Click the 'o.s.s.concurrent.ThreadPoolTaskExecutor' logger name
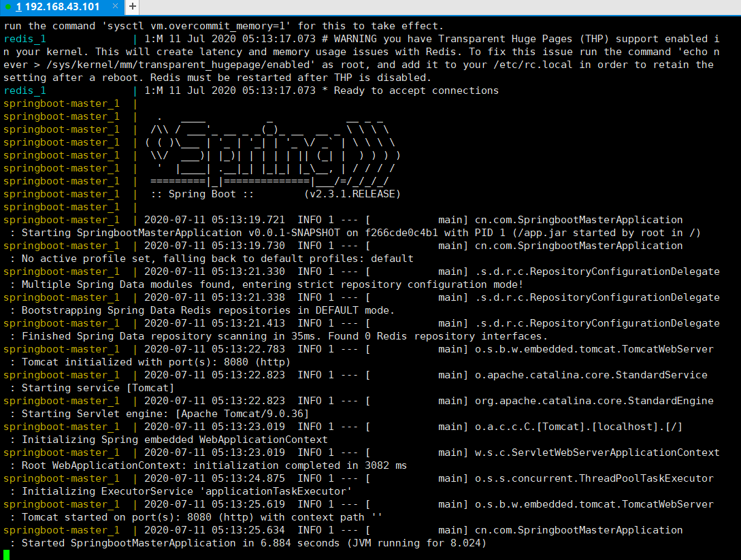Viewport: 741px width, 560px height. coord(594,479)
